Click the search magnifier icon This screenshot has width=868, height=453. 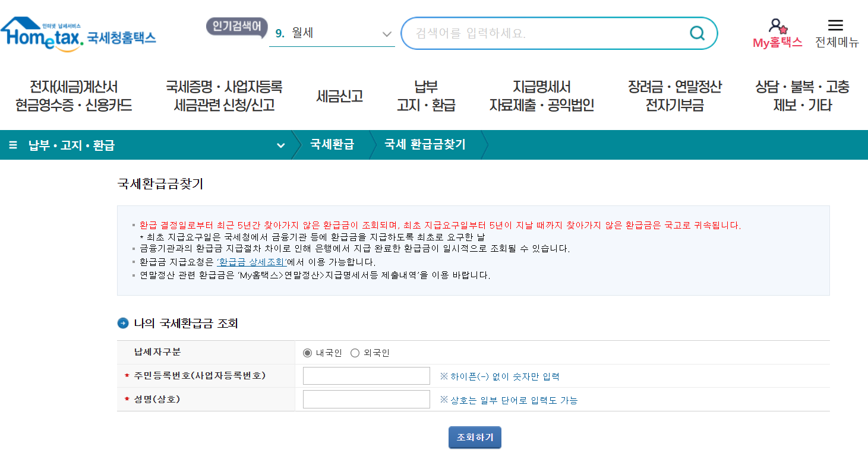pos(697,34)
